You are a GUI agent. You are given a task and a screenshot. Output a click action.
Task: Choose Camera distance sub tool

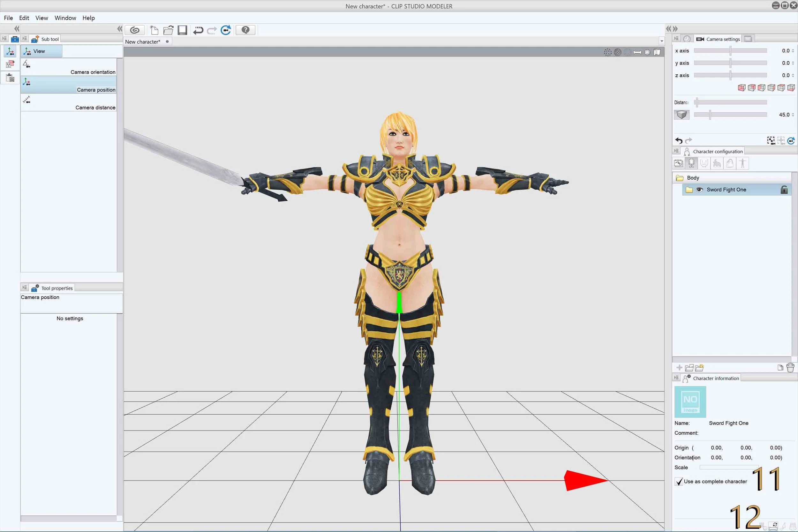(x=69, y=102)
